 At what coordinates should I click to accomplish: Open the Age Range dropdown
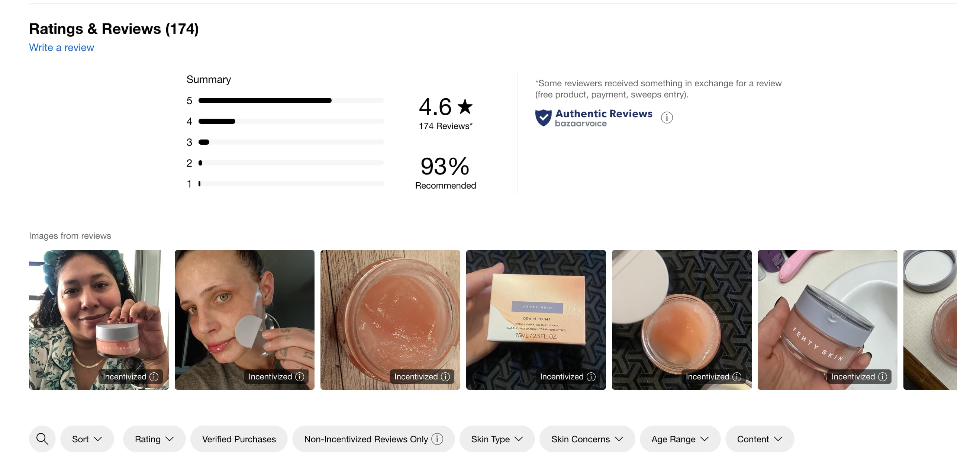click(x=680, y=439)
